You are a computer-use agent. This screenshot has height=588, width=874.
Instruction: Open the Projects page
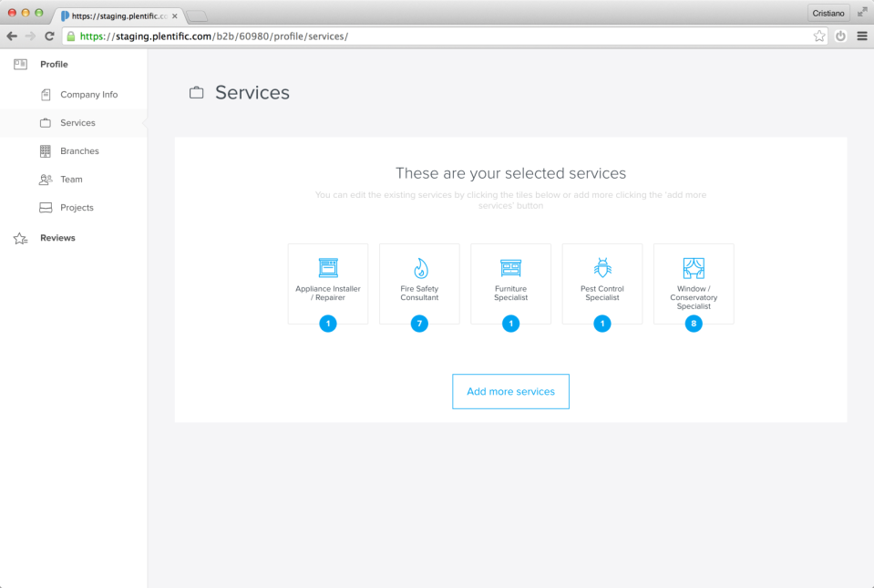pyautogui.click(x=77, y=207)
